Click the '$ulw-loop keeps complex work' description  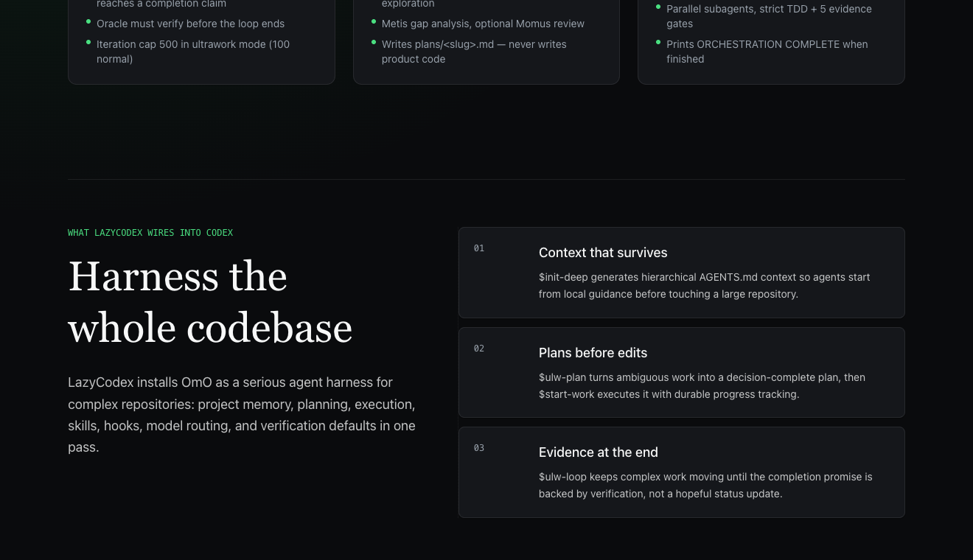705,486
